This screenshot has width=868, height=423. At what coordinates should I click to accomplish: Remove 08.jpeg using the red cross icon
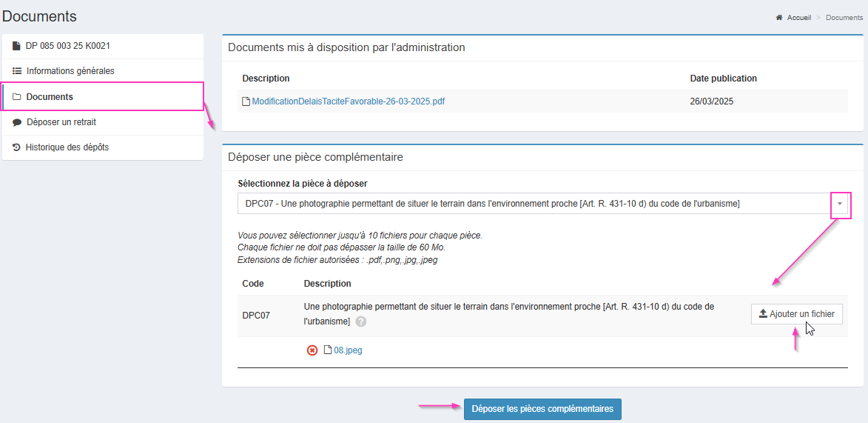click(x=312, y=350)
